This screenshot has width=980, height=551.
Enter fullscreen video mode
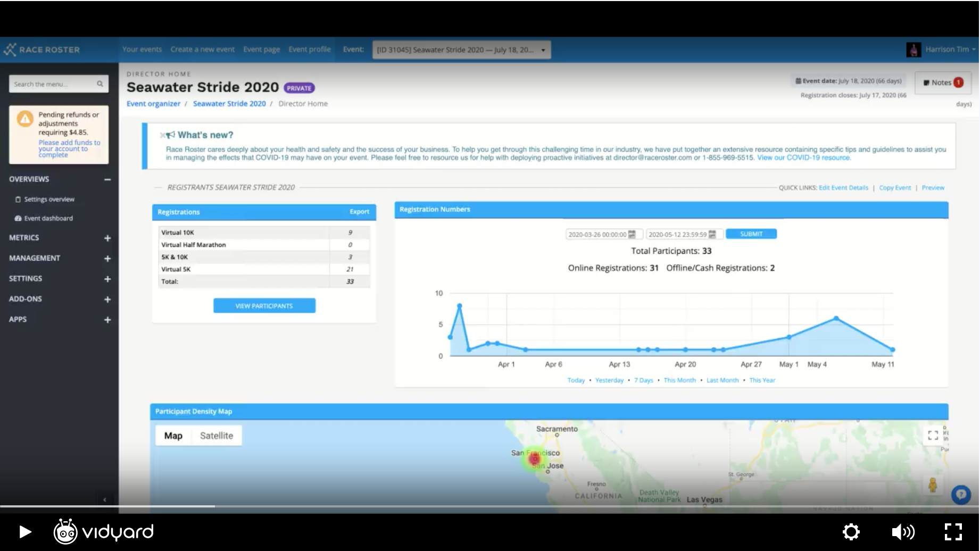coord(953,531)
